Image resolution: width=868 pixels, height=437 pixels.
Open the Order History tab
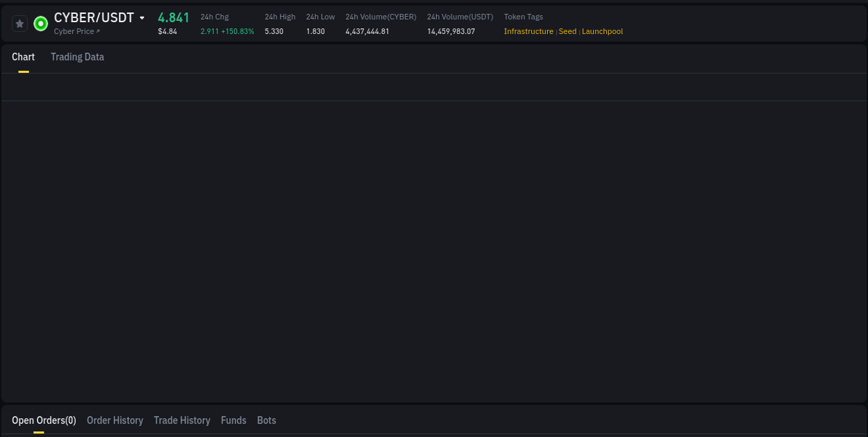tap(115, 420)
